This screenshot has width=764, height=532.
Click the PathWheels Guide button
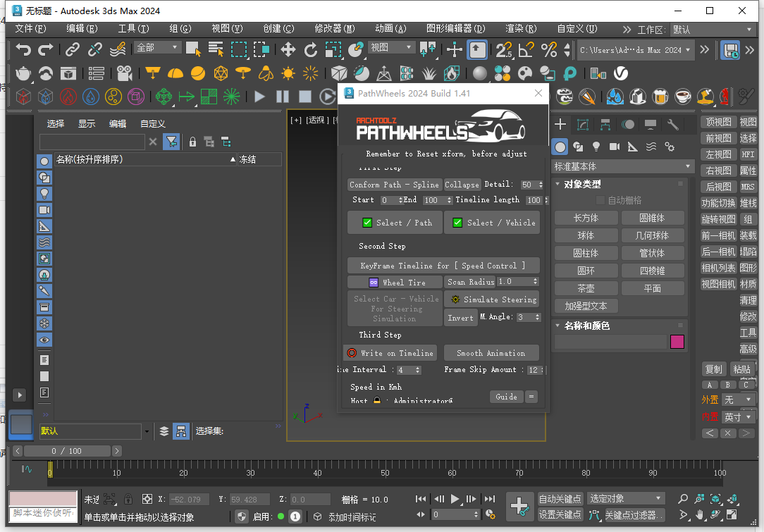pyautogui.click(x=506, y=397)
